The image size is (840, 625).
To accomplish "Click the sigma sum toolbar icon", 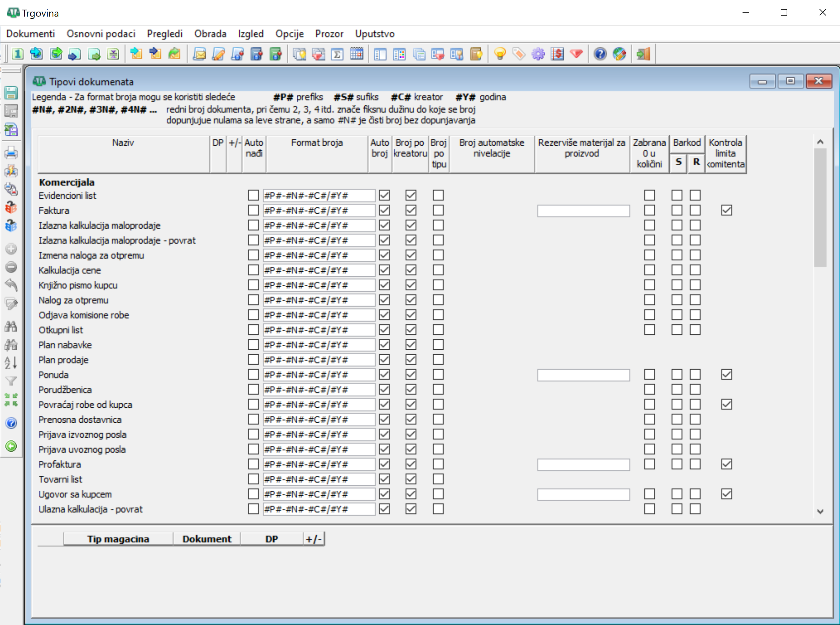I will click(x=337, y=54).
